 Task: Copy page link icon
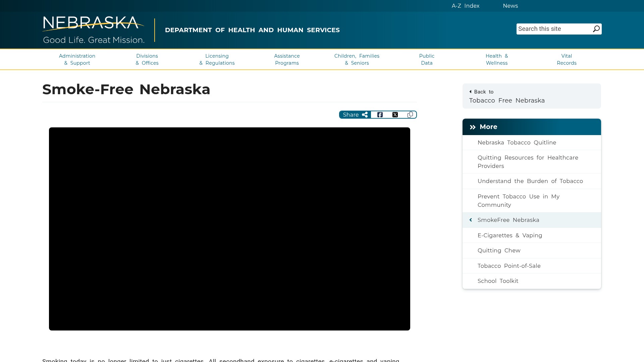pyautogui.click(x=410, y=115)
